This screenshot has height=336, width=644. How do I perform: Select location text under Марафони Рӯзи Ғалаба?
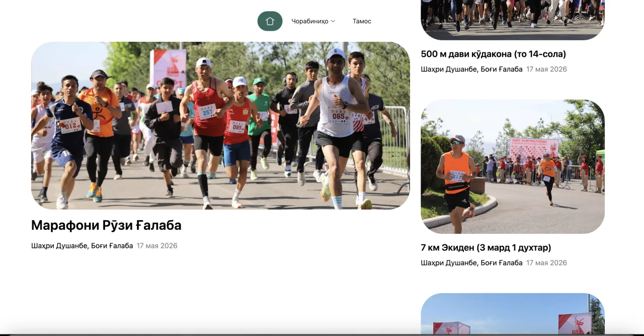tap(82, 246)
